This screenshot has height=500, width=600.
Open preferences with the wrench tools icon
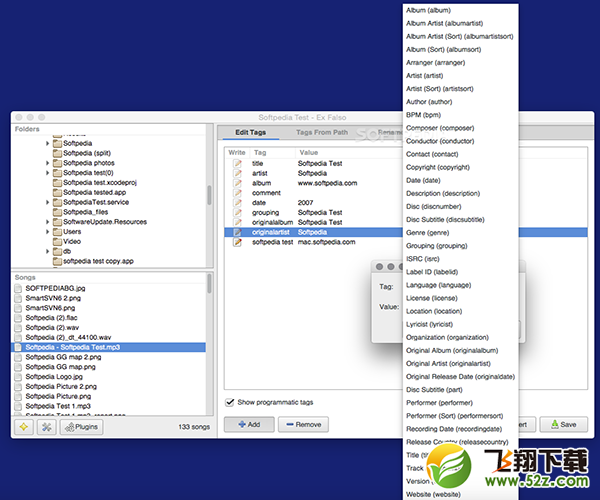coord(47,427)
